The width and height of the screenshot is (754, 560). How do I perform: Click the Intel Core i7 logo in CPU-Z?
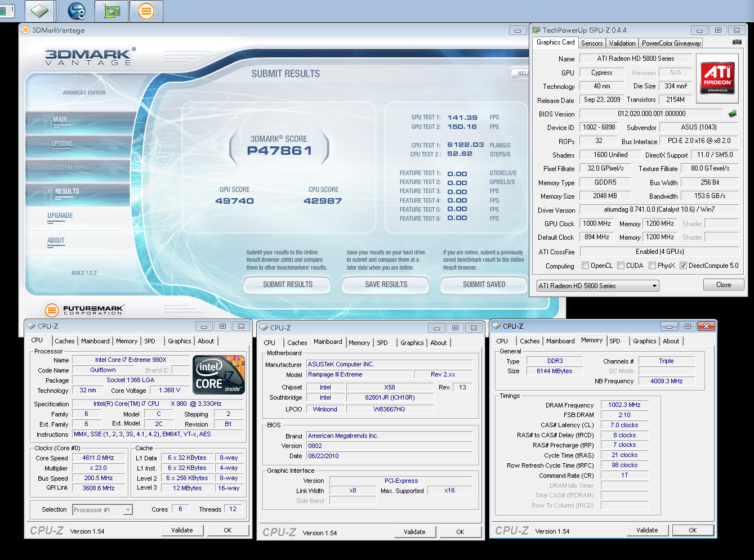tap(218, 374)
